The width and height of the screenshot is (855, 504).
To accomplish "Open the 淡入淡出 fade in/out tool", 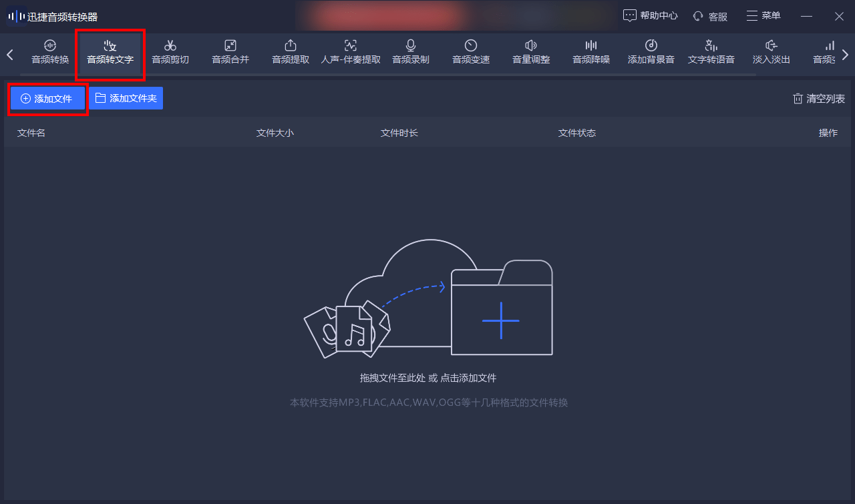I will pyautogui.click(x=772, y=51).
